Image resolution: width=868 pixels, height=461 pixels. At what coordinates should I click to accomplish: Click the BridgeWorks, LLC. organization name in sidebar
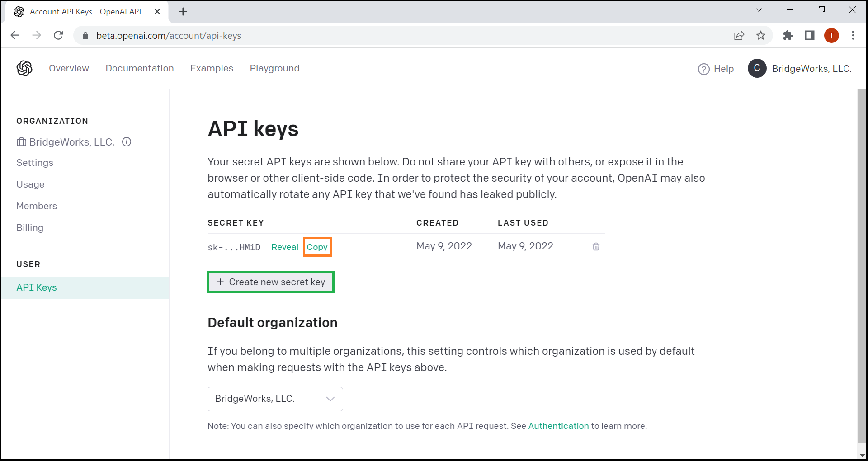pos(71,142)
